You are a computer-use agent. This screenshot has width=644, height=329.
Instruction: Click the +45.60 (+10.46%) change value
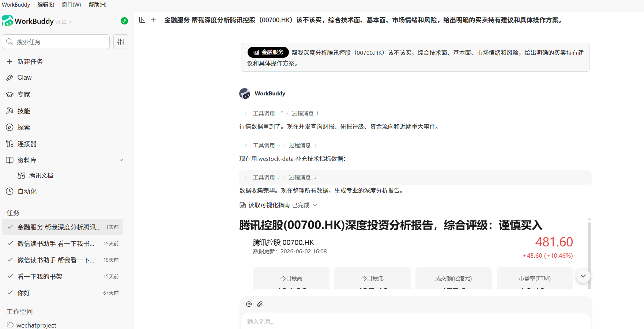(x=548, y=256)
